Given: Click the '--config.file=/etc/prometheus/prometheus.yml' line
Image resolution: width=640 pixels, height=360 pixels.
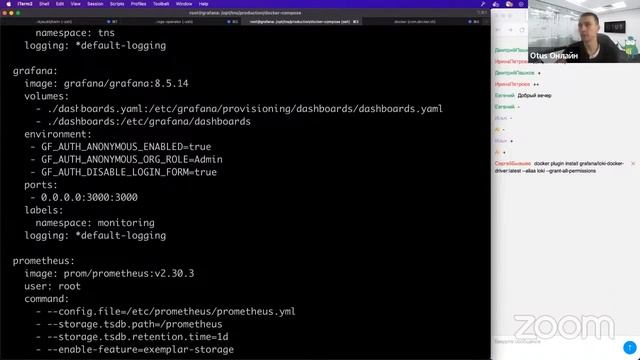Looking at the screenshot, I should [x=166, y=311].
